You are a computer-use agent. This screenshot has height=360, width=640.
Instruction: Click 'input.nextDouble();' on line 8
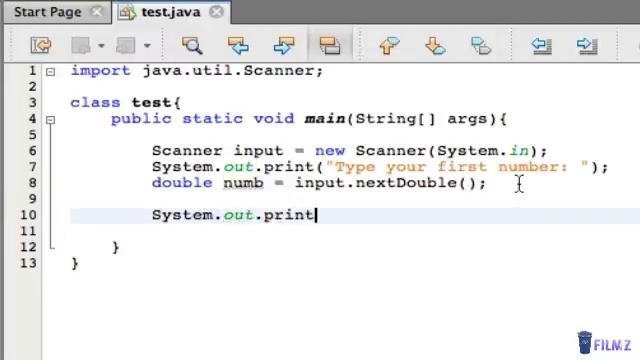click(391, 183)
